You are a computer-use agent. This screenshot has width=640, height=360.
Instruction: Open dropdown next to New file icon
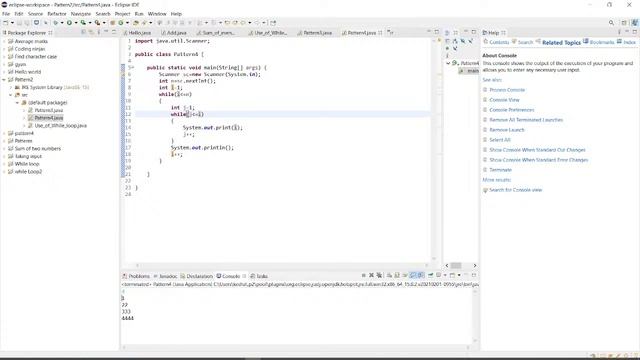click(x=12, y=23)
